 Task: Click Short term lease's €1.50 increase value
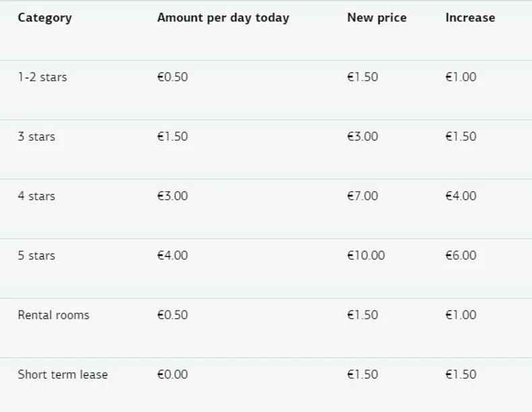[x=461, y=374]
